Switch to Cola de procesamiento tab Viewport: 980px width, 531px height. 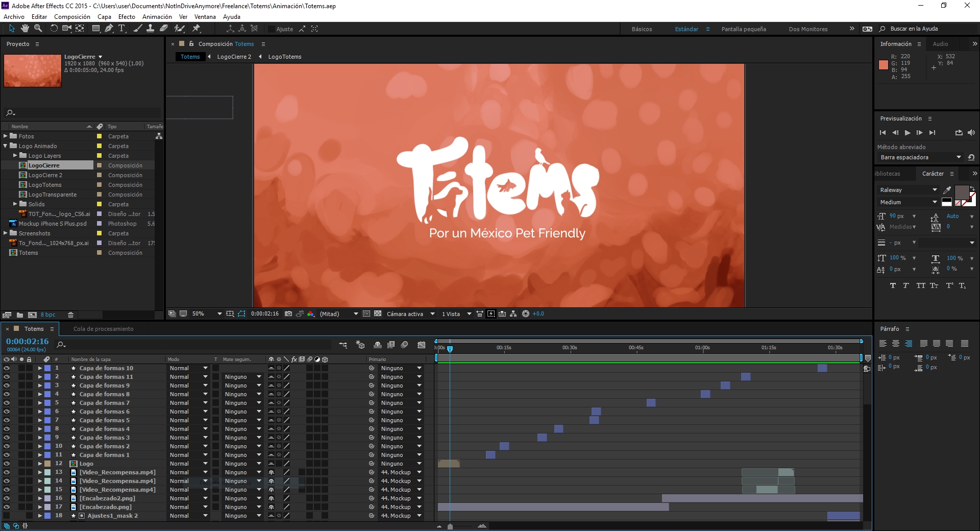pyautogui.click(x=104, y=329)
